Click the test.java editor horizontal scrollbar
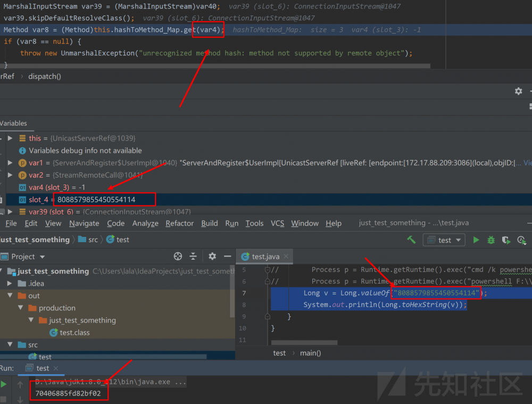This screenshot has height=404, width=532. click(304, 342)
